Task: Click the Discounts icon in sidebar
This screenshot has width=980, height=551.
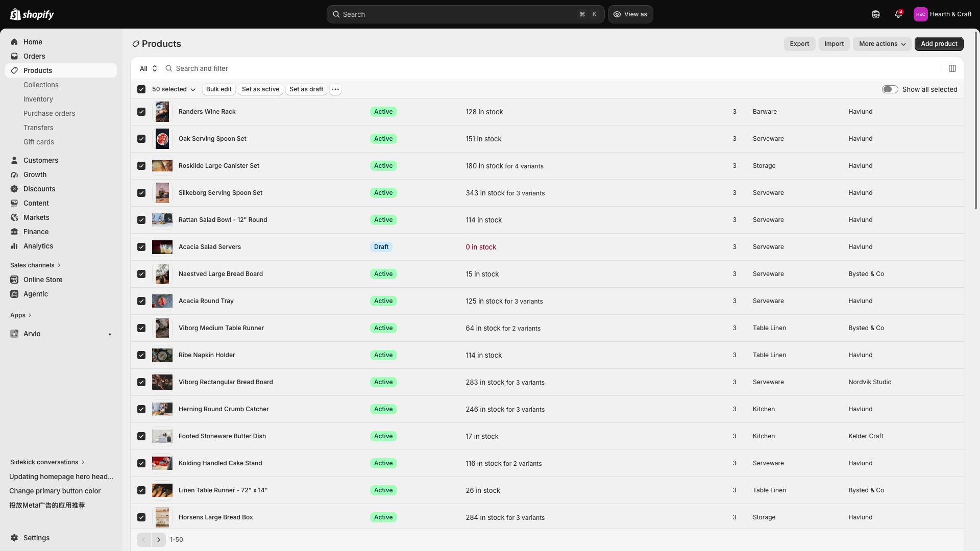Action: click(x=14, y=189)
